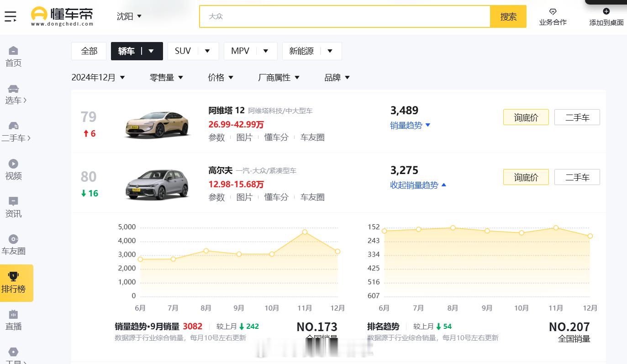
Task: Open 资讯 news icon in sidebar
Action: click(x=13, y=201)
